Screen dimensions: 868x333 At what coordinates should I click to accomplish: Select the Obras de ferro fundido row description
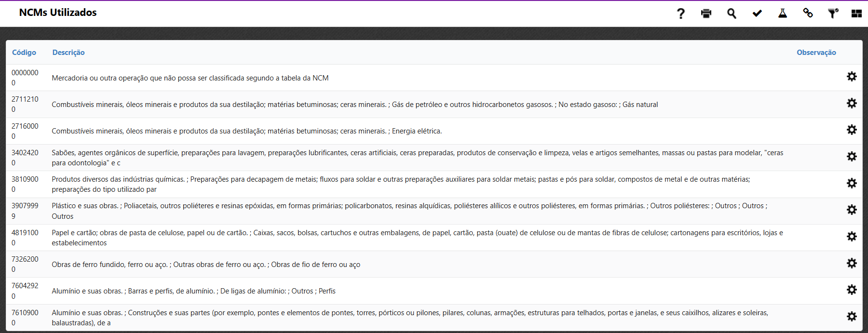click(206, 265)
